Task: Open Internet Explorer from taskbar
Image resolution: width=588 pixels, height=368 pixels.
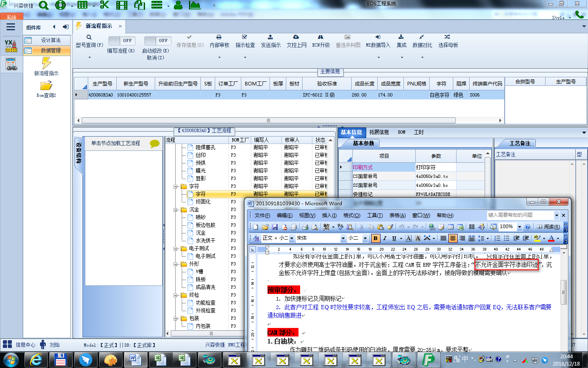Action: coord(36,360)
